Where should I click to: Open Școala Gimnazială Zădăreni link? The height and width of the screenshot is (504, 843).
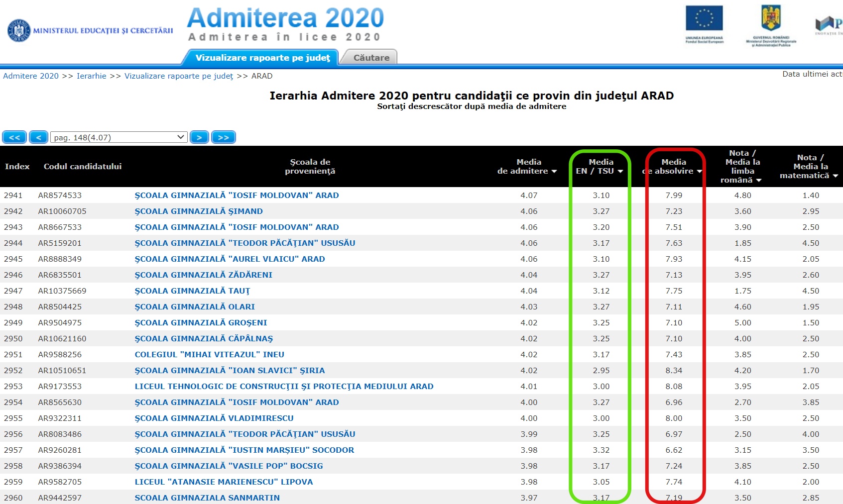tap(203, 275)
